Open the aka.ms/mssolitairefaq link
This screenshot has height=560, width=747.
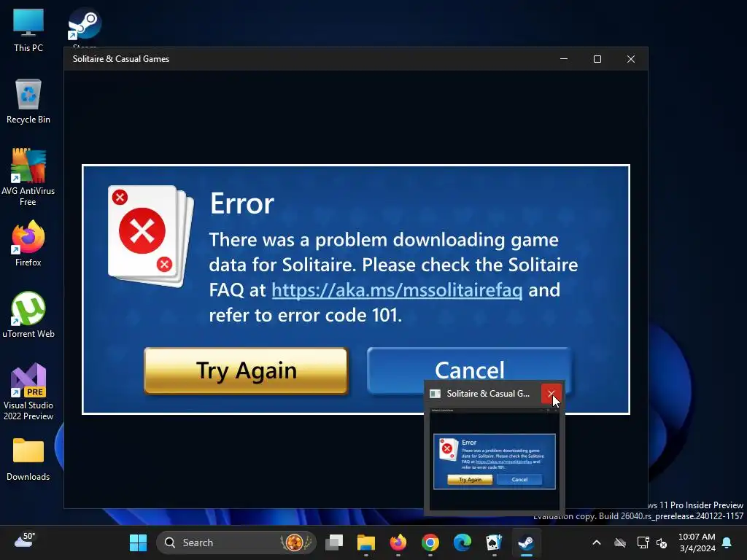pos(397,290)
